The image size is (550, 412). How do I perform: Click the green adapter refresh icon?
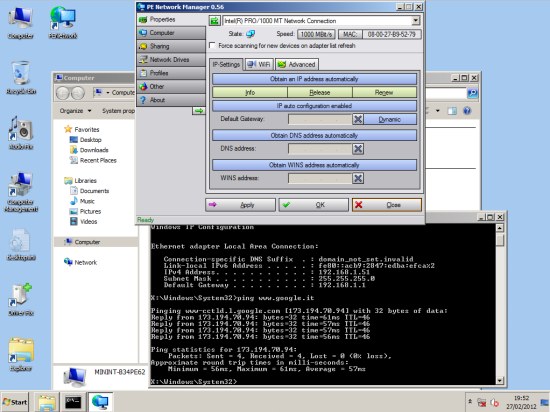pyautogui.click(x=214, y=21)
